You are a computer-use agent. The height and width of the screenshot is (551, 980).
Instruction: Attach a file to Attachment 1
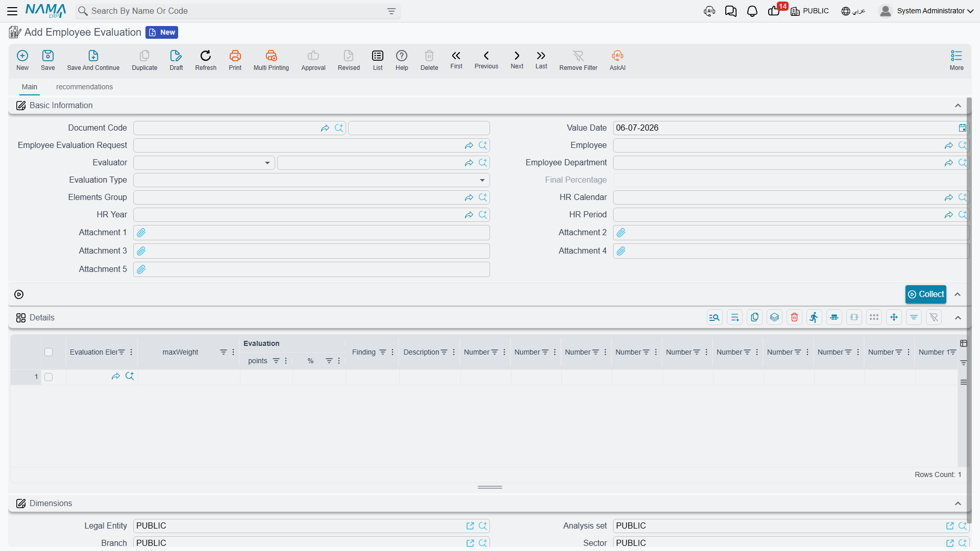click(141, 233)
